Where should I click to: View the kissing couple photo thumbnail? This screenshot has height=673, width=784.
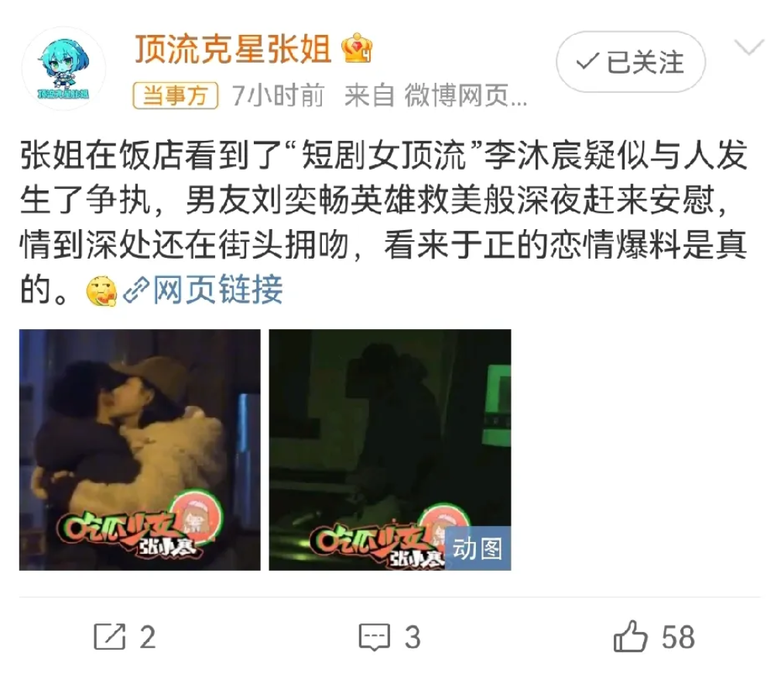coord(140,449)
